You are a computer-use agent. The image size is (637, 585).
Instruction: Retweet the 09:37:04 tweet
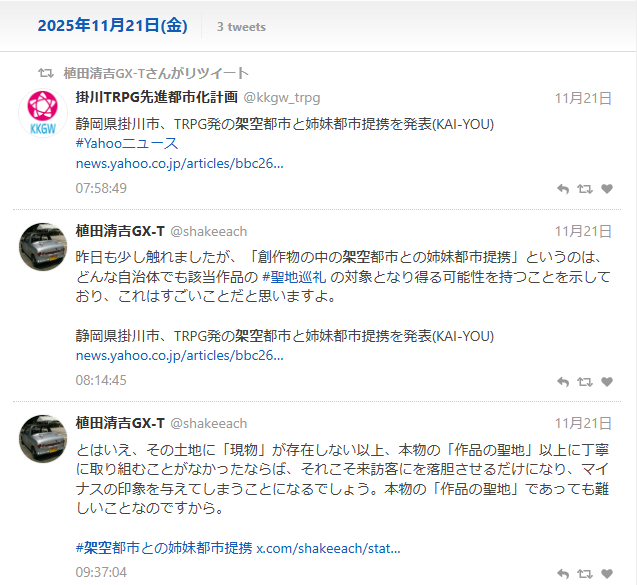click(x=585, y=574)
